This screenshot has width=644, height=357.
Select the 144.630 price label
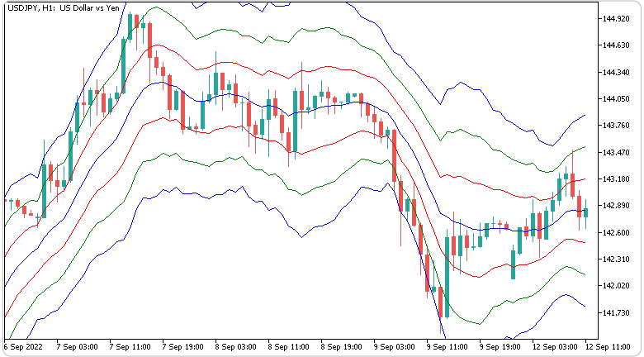pos(616,45)
